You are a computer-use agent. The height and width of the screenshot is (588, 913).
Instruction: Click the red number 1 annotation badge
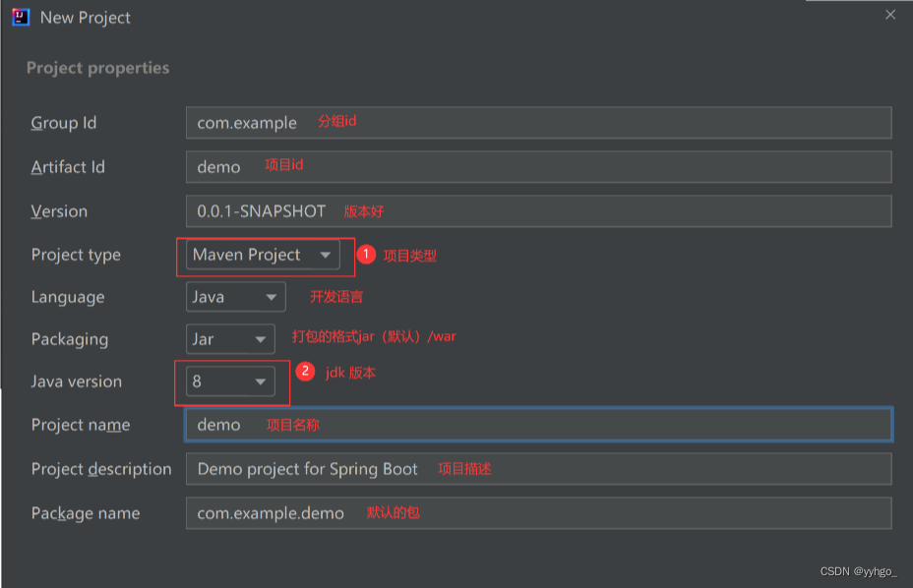point(366,255)
